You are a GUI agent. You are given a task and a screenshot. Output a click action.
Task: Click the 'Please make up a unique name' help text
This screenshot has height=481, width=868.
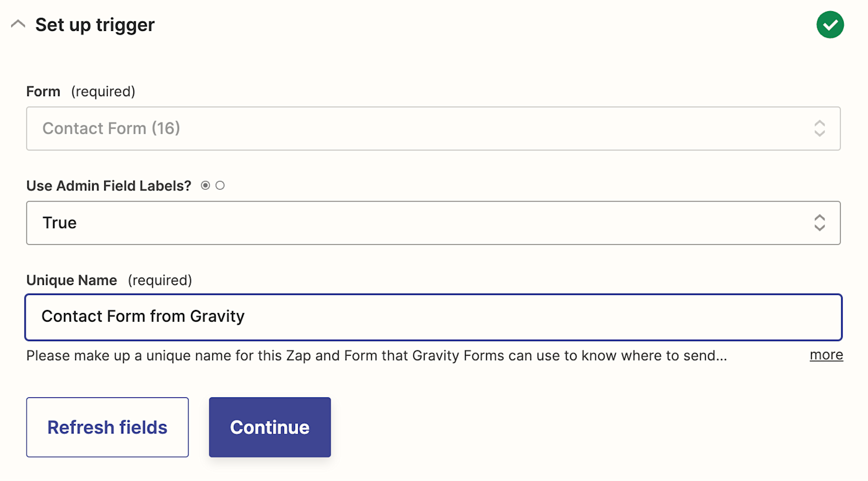point(376,356)
